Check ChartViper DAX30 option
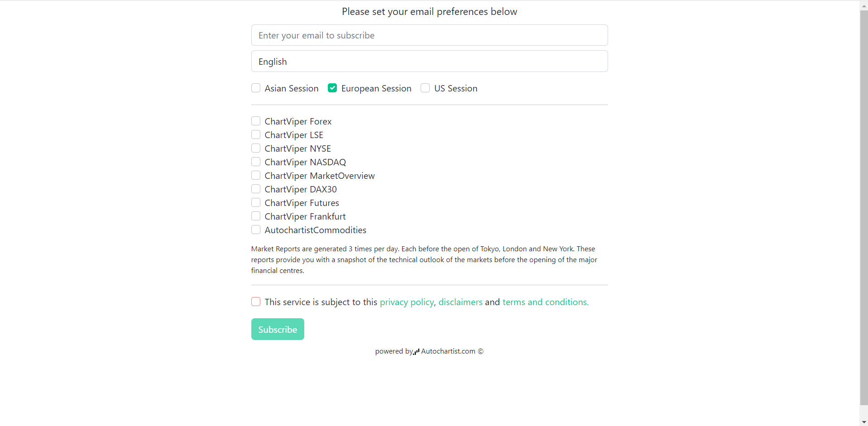The width and height of the screenshot is (868, 426). pos(256,189)
